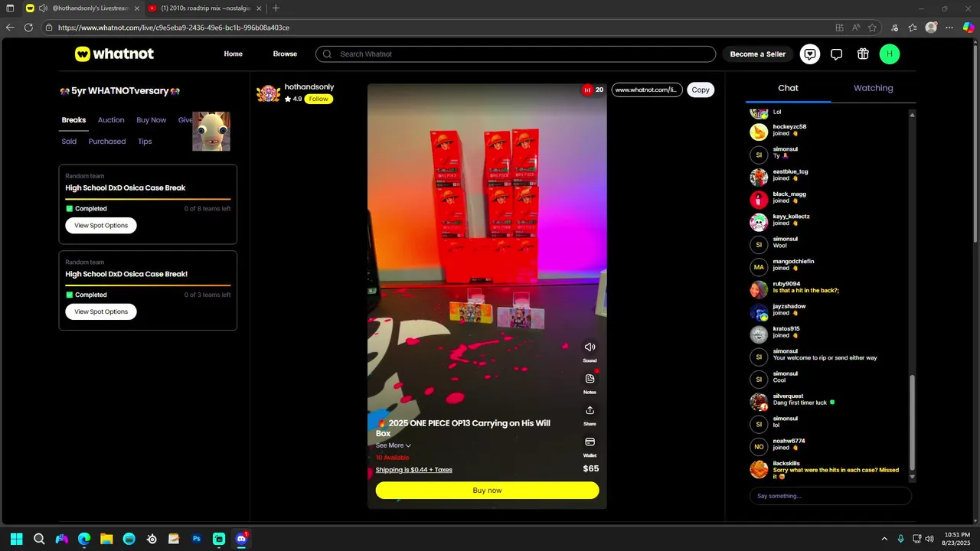Open the chat bubble notifications icon

coord(837,54)
